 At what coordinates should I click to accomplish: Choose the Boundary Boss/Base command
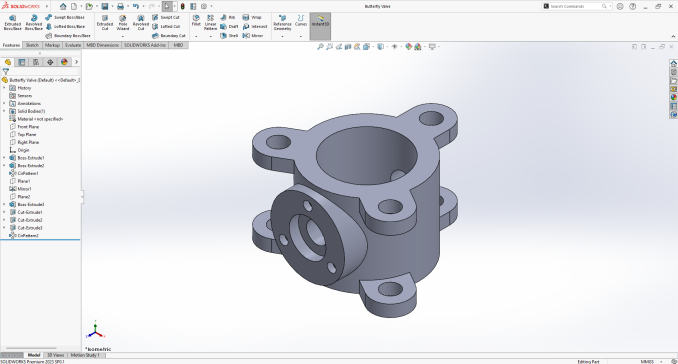[68, 35]
